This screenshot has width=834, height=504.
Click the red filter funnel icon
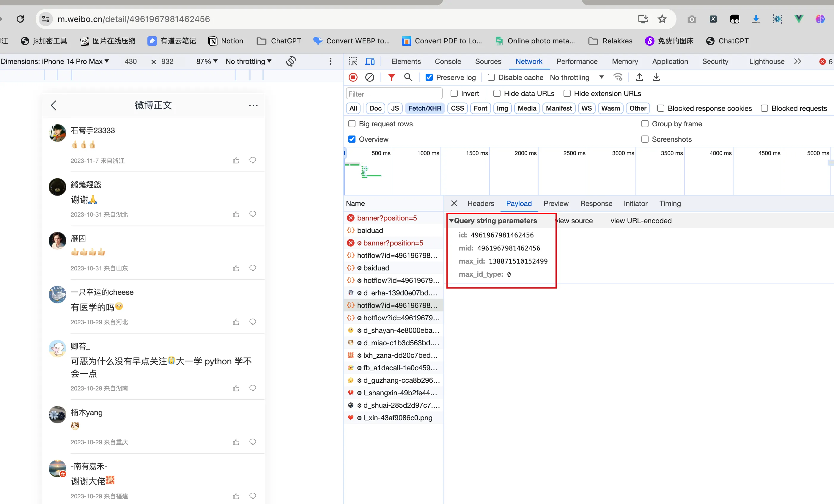click(x=391, y=78)
